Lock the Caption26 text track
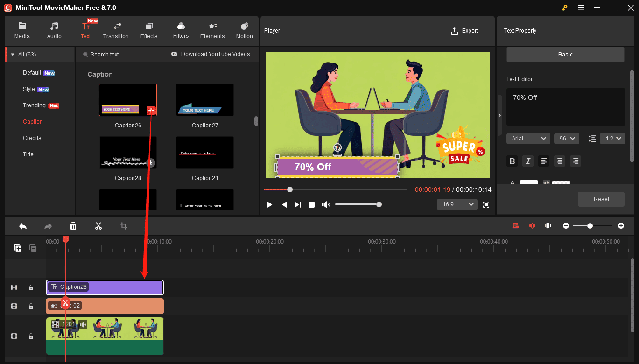The height and width of the screenshot is (364, 639). 31,288
